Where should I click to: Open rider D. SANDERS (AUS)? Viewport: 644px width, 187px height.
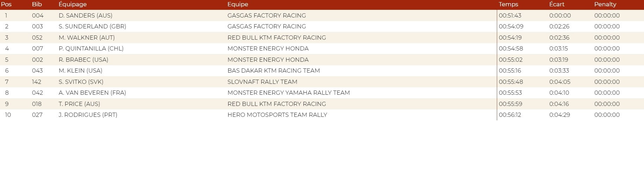pos(85,15)
